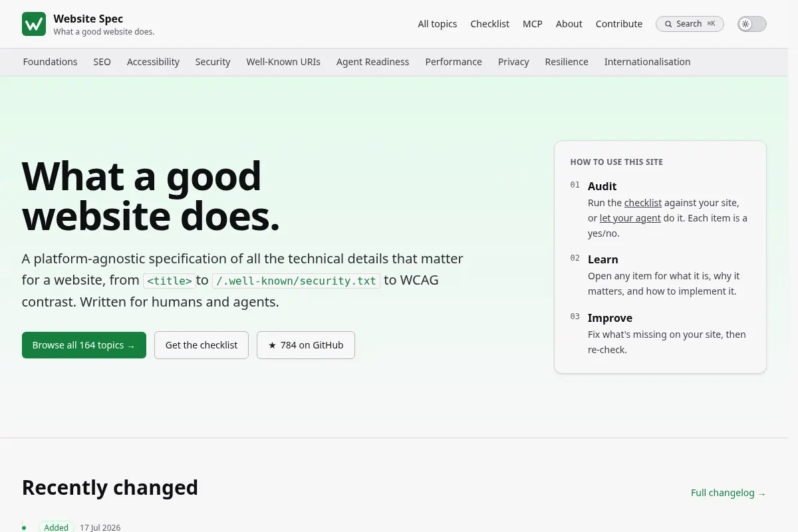The height and width of the screenshot is (532, 798).
Task: Click the Audit step heading
Action: click(x=602, y=186)
